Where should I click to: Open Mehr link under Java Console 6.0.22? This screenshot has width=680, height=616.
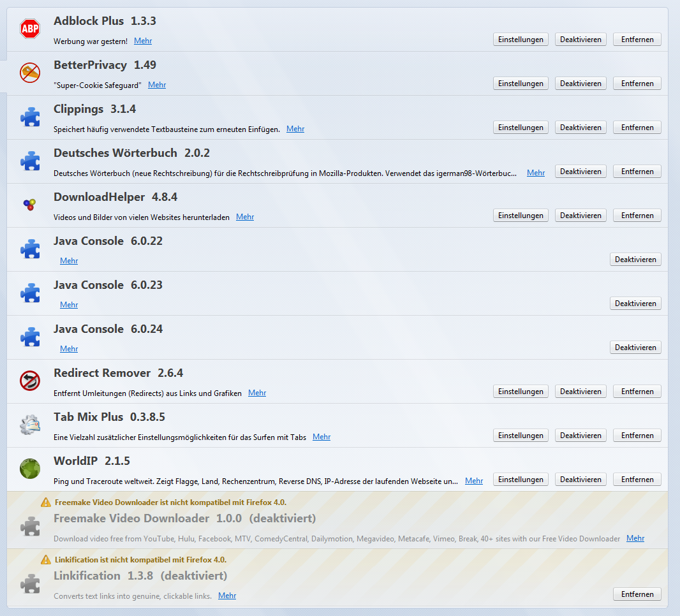[69, 261]
